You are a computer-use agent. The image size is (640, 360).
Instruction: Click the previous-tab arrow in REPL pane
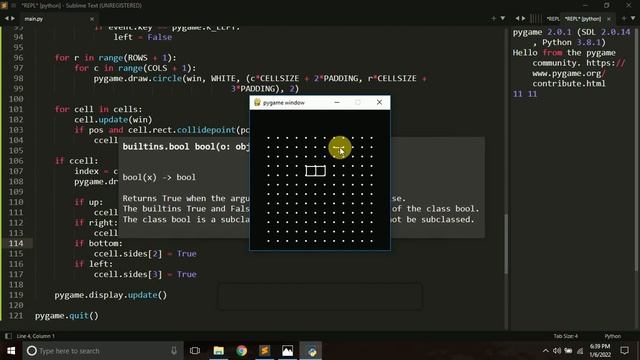click(517, 18)
